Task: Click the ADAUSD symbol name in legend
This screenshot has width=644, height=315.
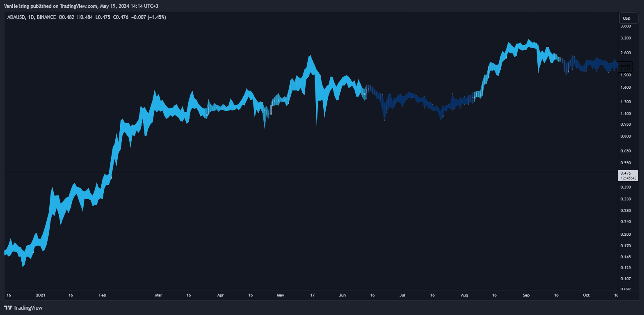Action: point(16,17)
